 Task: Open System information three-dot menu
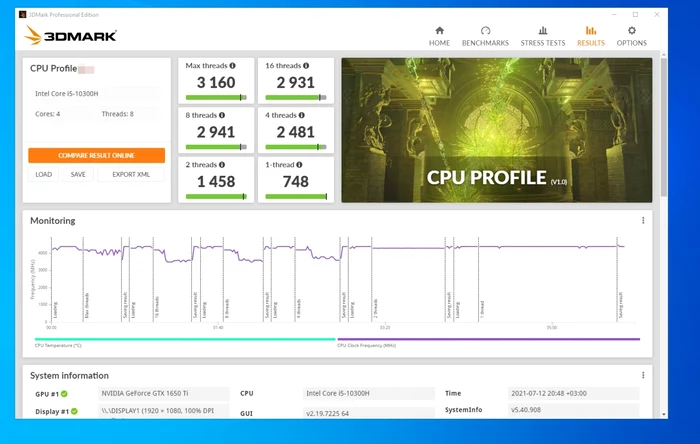643,375
